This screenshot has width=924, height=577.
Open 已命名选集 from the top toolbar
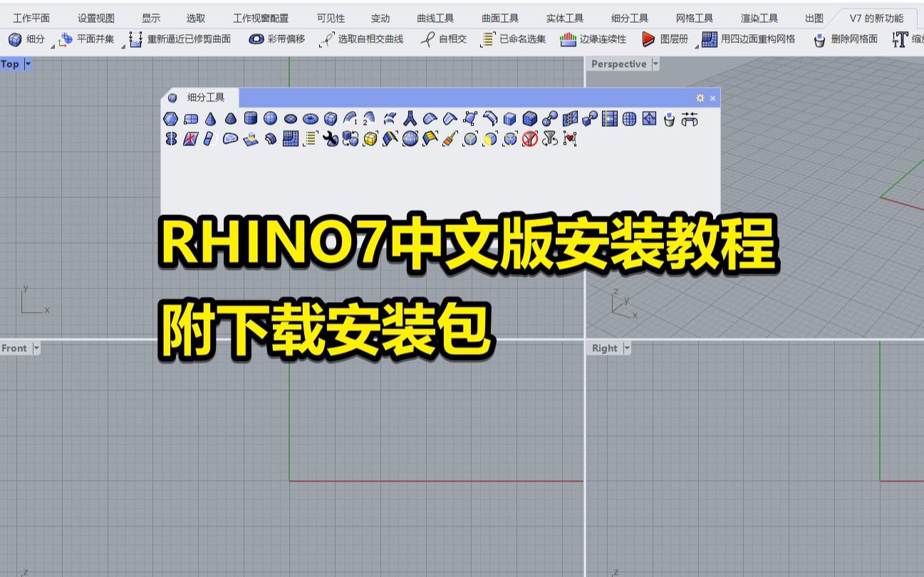(514, 39)
